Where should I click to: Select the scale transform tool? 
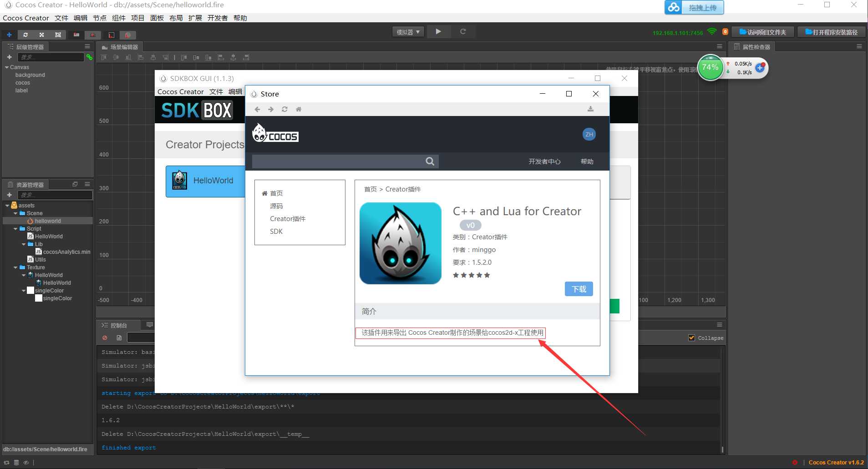pyautogui.click(x=42, y=35)
